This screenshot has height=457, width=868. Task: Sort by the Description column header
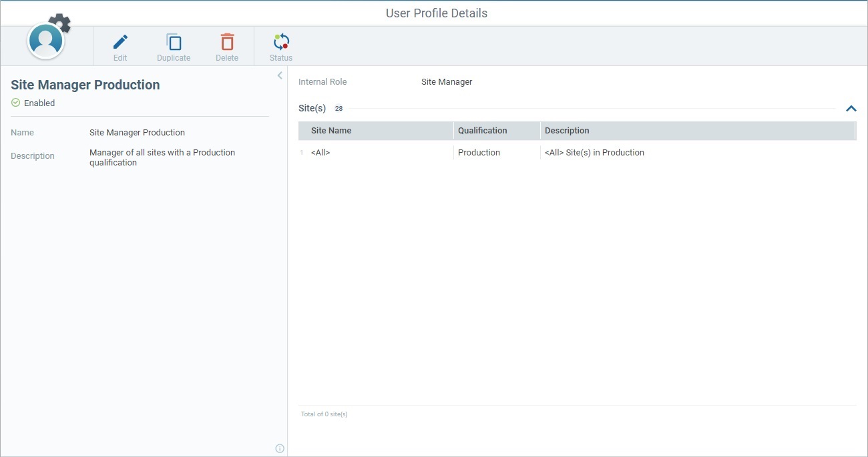[567, 130]
